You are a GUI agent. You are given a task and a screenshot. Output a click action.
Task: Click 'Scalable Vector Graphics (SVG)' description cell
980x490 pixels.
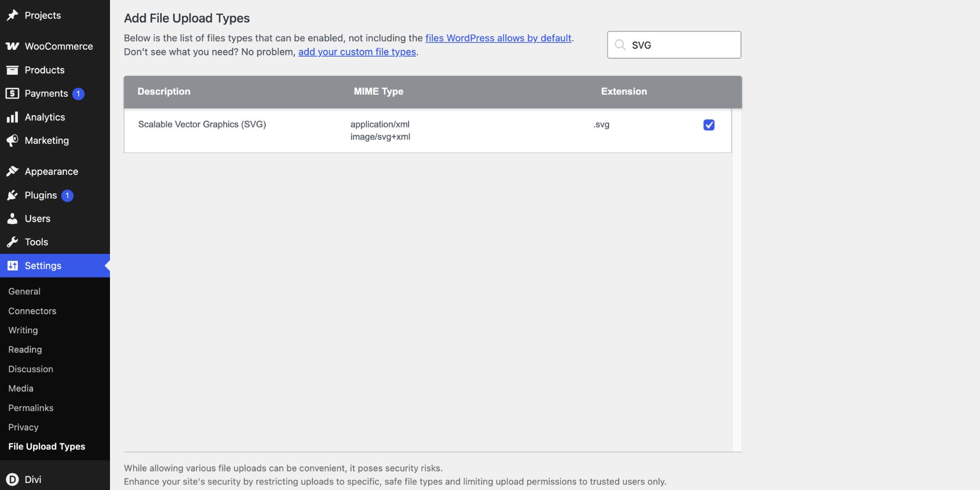click(x=202, y=124)
